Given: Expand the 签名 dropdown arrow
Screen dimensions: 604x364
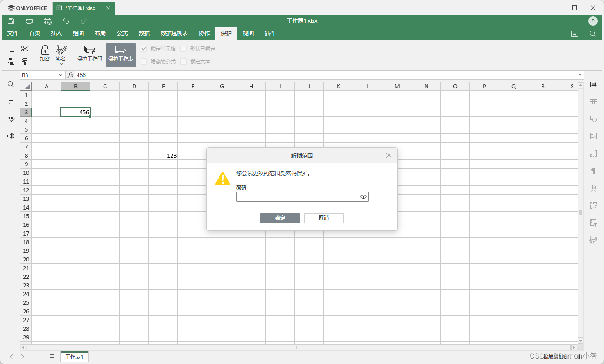Looking at the screenshot, I should coord(61,64).
